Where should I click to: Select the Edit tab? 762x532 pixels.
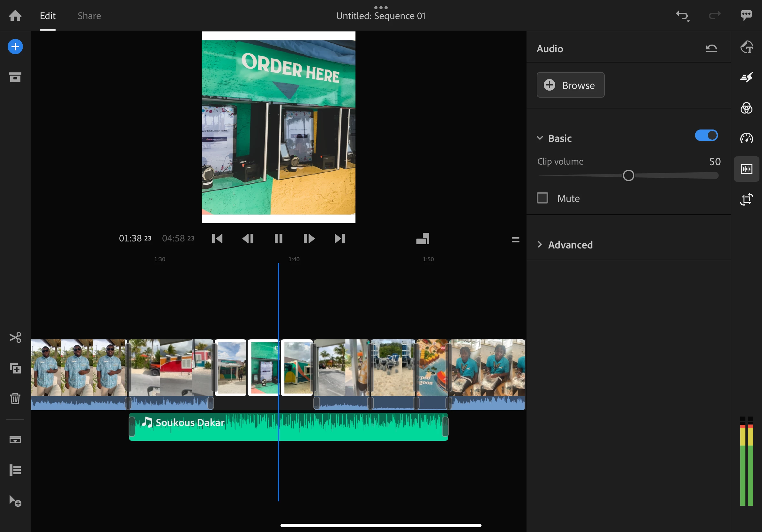(x=48, y=16)
